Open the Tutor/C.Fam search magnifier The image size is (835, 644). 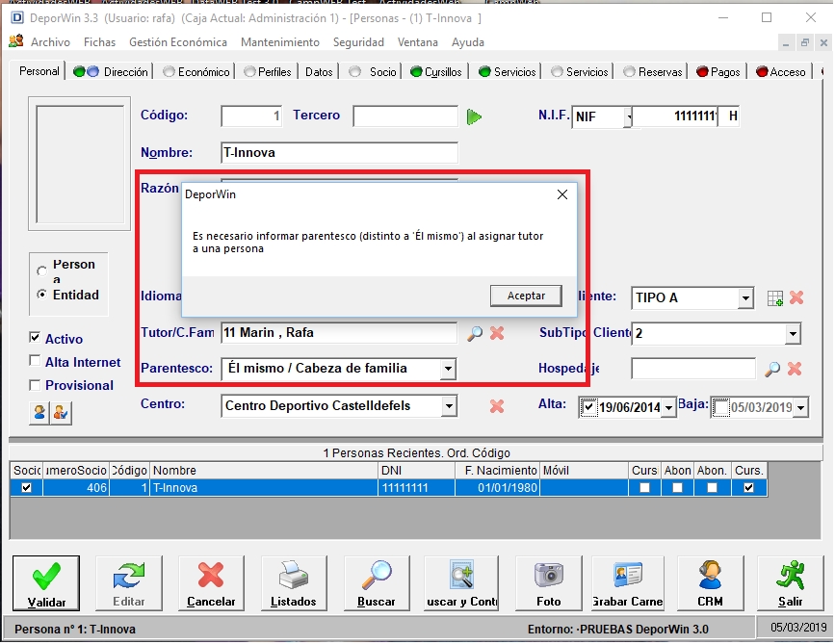(x=475, y=333)
